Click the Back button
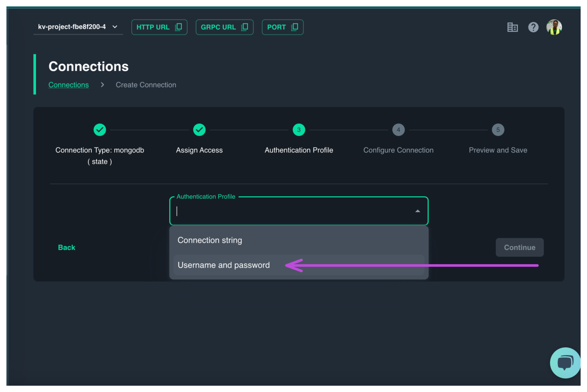Screen dimensions: 587x392 [x=67, y=247]
